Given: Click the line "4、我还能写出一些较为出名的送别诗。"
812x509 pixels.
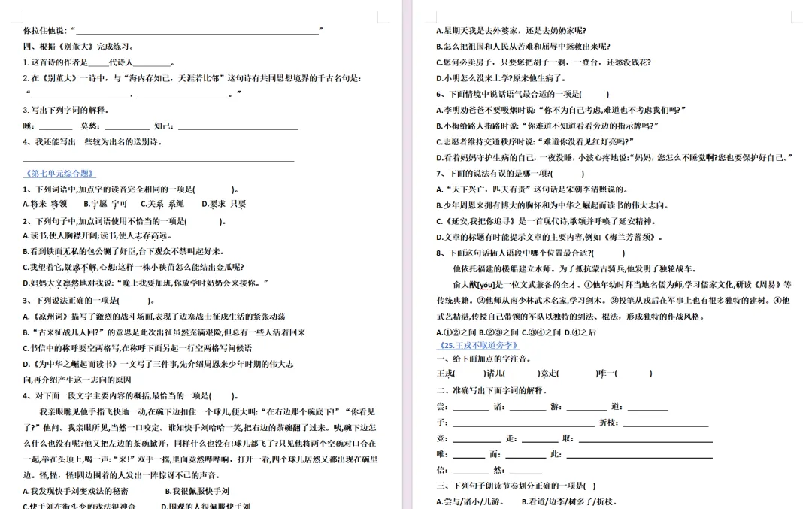Looking at the screenshot, I should 93,142.
